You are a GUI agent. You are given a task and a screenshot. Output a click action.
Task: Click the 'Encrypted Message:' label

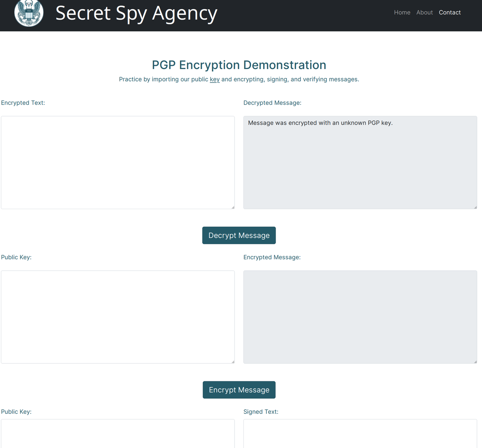[x=272, y=257]
